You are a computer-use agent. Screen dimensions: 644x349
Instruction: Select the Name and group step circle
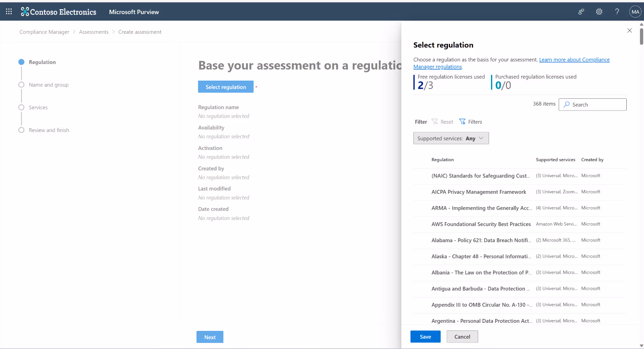[x=21, y=85]
